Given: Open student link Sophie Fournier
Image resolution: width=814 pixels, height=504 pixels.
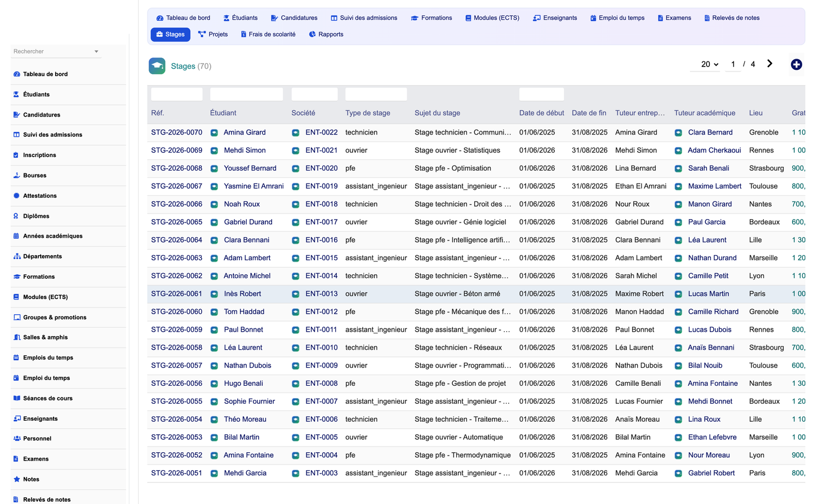Looking at the screenshot, I should pos(250,402).
